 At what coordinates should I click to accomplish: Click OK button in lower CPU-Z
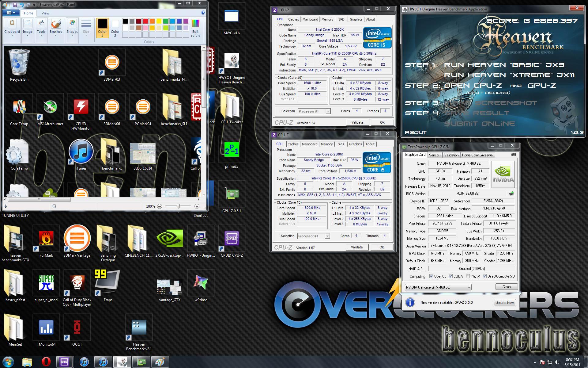pyautogui.click(x=382, y=247)
